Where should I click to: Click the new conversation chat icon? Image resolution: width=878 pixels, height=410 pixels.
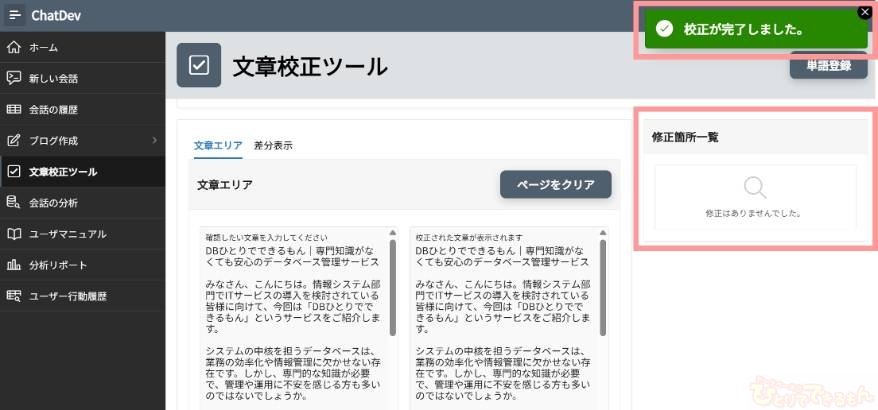coord(14,78)
